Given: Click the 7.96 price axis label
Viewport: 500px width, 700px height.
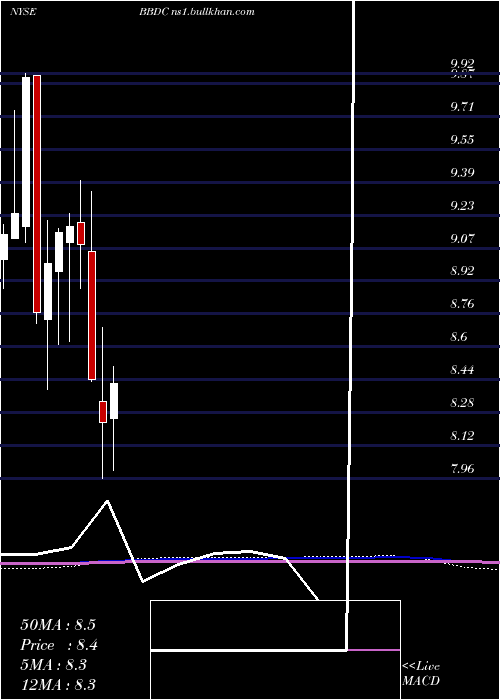Looking at the screenshot, I should [462, 468].
